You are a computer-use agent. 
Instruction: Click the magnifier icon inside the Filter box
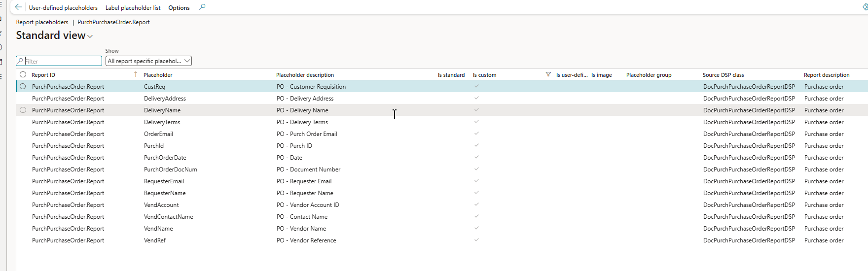[x=20, y=61]
